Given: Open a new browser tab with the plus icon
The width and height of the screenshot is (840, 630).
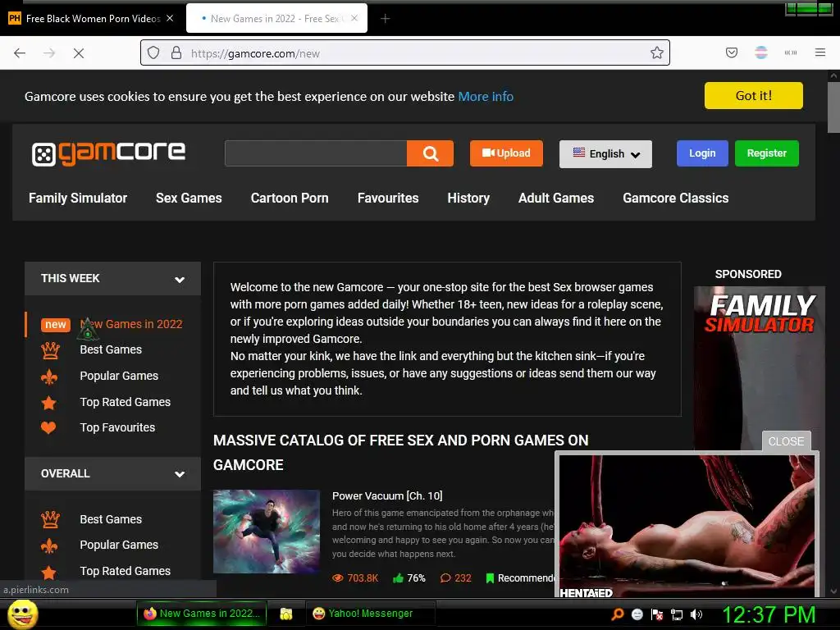Looking at the screenshot, I should point(386,19).
